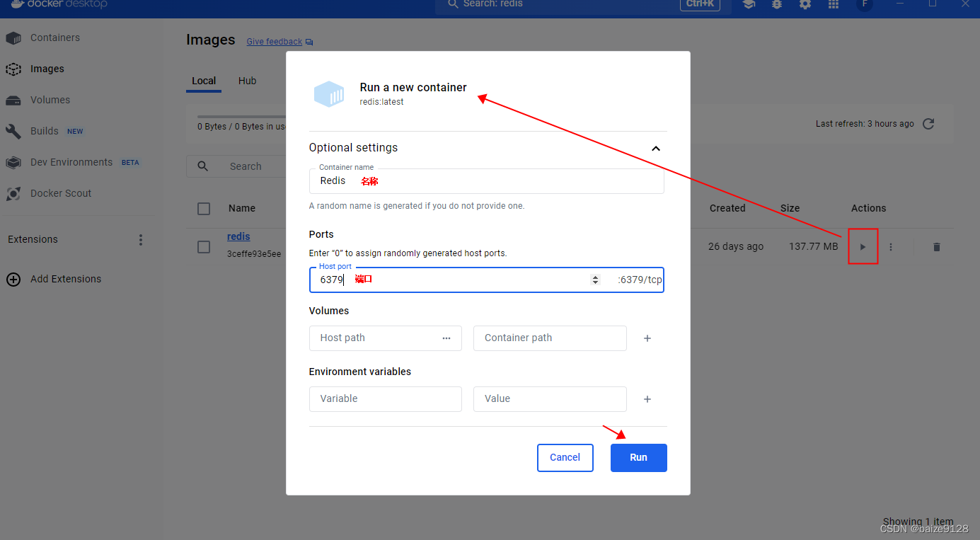Toggle the select-all checkbox in table header

204,209
